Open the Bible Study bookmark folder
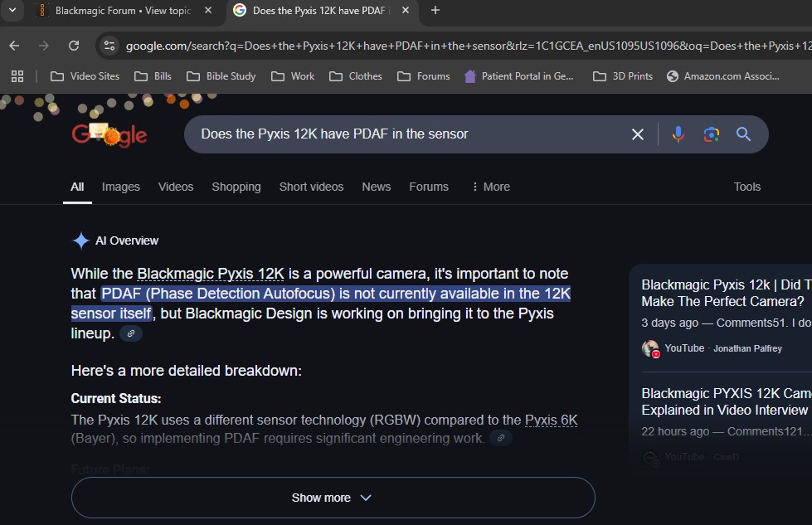 coord(221,76)
